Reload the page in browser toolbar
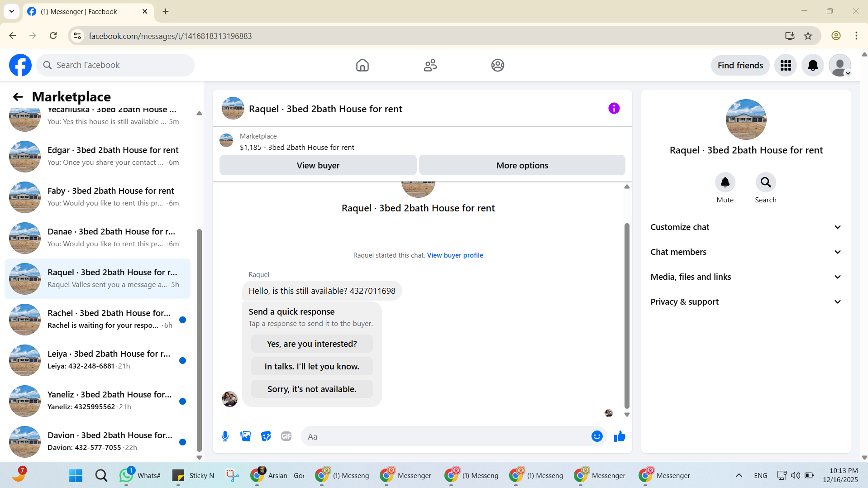868x488 pixels. point(53,36)
